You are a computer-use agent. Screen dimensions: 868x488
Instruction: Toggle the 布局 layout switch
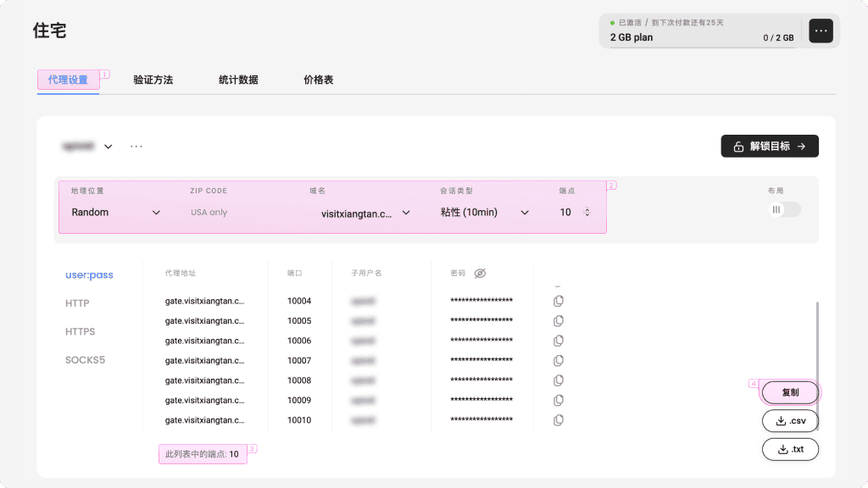click(x=784, y=210)
